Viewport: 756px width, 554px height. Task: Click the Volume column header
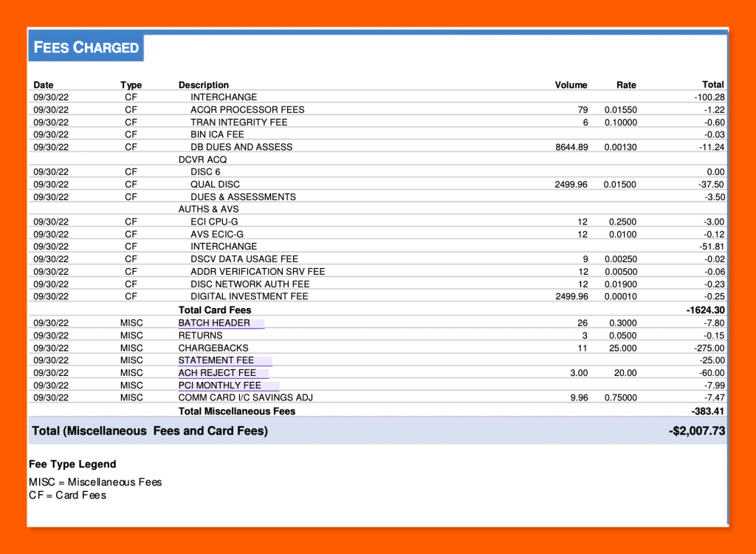571,85
